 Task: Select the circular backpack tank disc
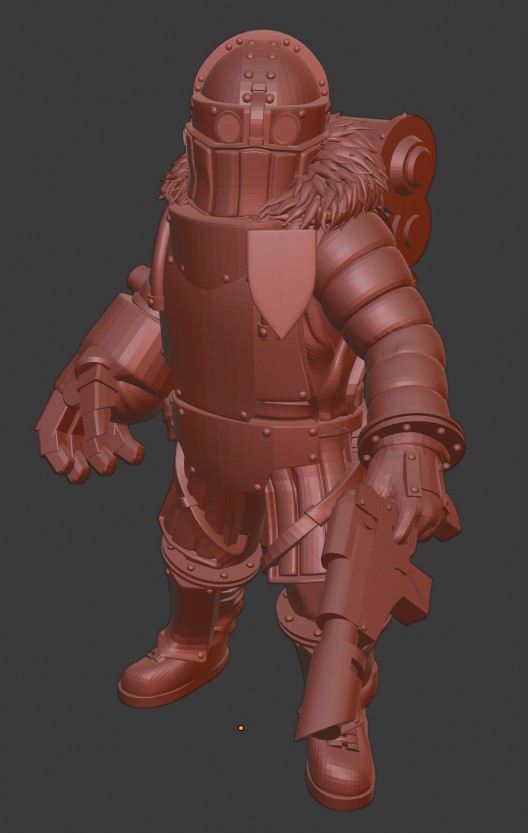[414, 159]
